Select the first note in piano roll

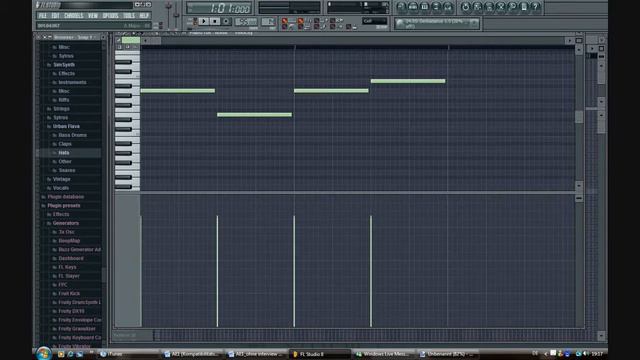[x=178, y=91]
